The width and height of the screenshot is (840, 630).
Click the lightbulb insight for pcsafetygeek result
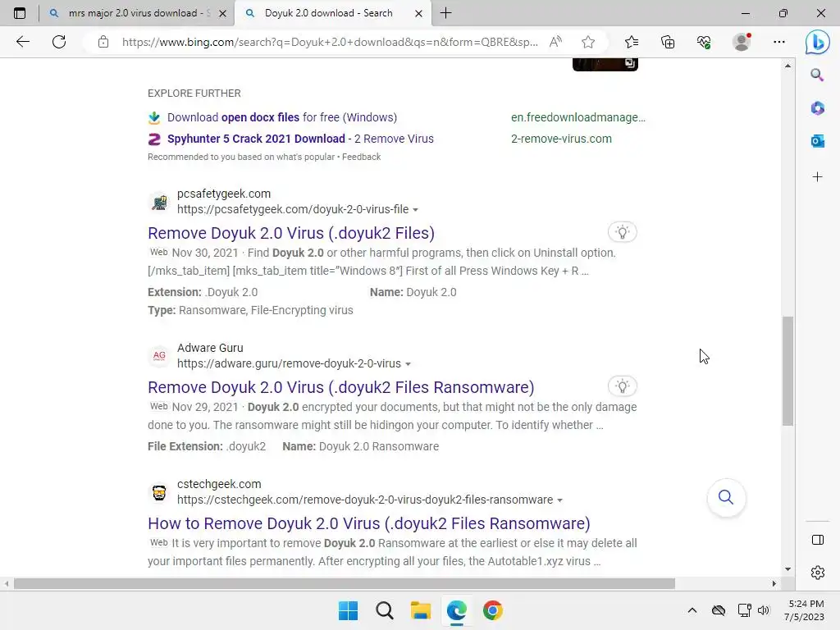[622, 232]
